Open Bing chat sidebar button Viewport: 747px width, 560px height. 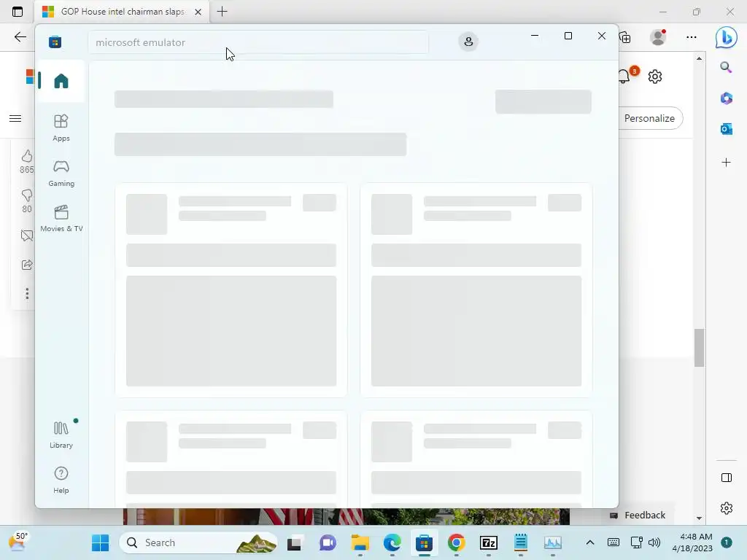(726, 38)
